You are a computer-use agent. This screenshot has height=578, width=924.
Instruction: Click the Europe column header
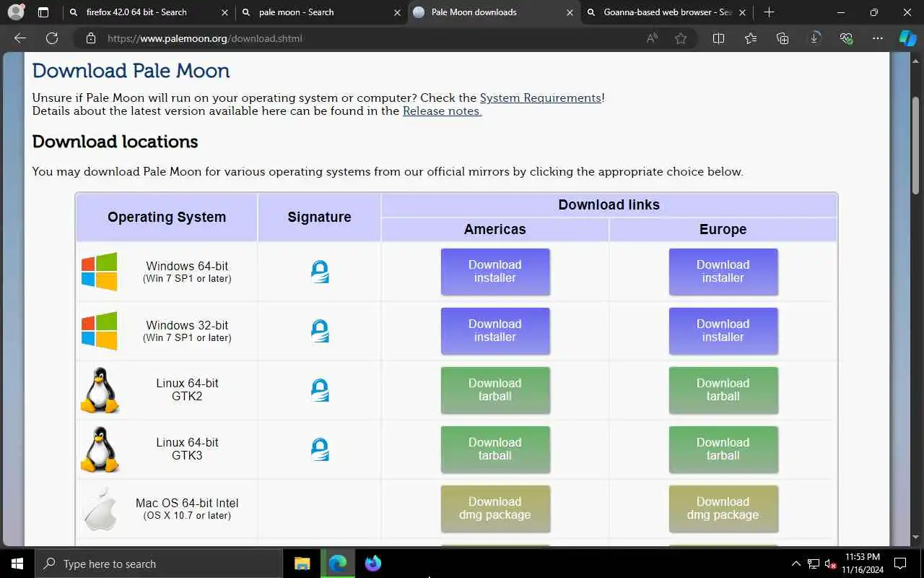723,229
